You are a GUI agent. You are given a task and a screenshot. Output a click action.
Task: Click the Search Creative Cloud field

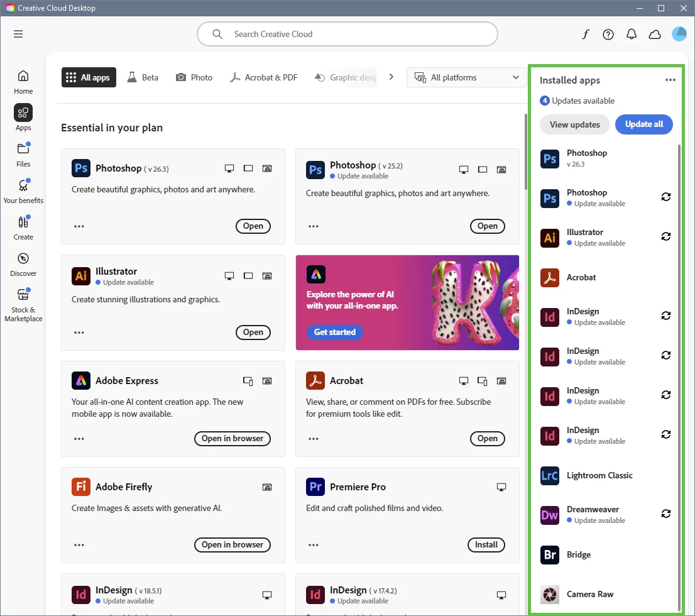[347, 34]
